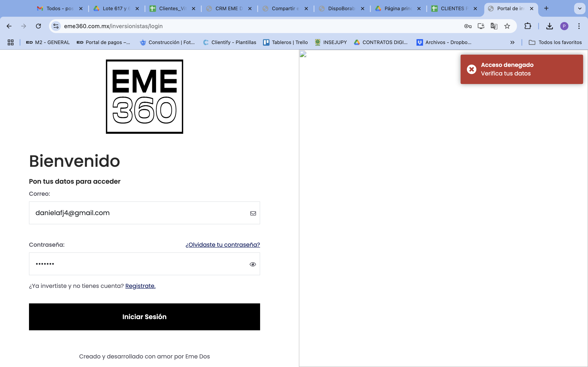Open the Tableros | Trello bookmark

click(285, 42)
